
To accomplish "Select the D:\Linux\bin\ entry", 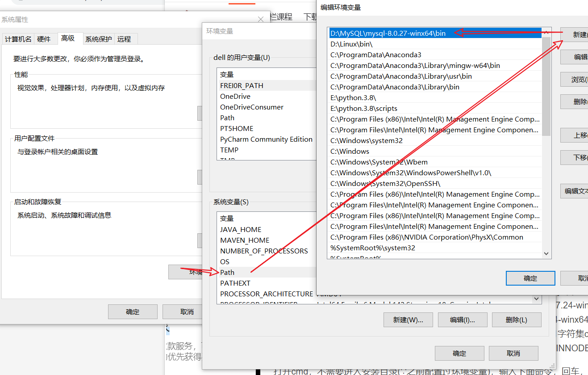I will tap(435, 44).
